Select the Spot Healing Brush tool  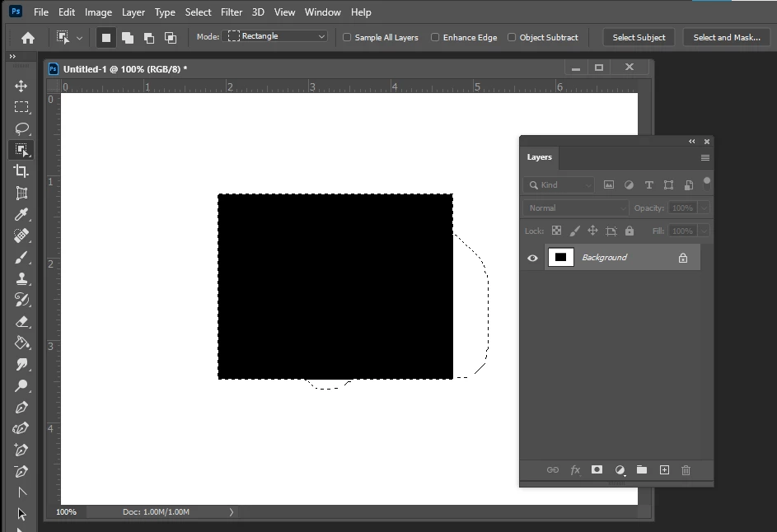pyautogui.click(x=21, y=236)
